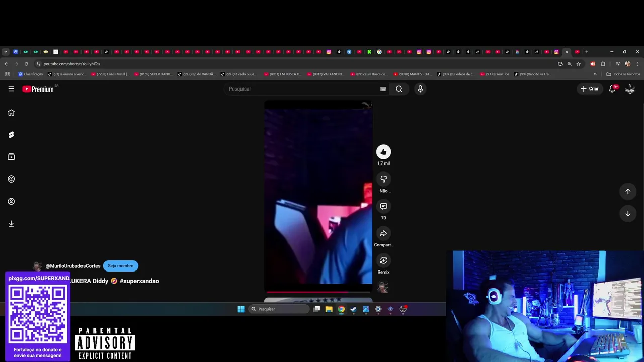Open the Chrome extensions puzzle icon
This screenshot has width=644, height=362.
coord(603,64)
